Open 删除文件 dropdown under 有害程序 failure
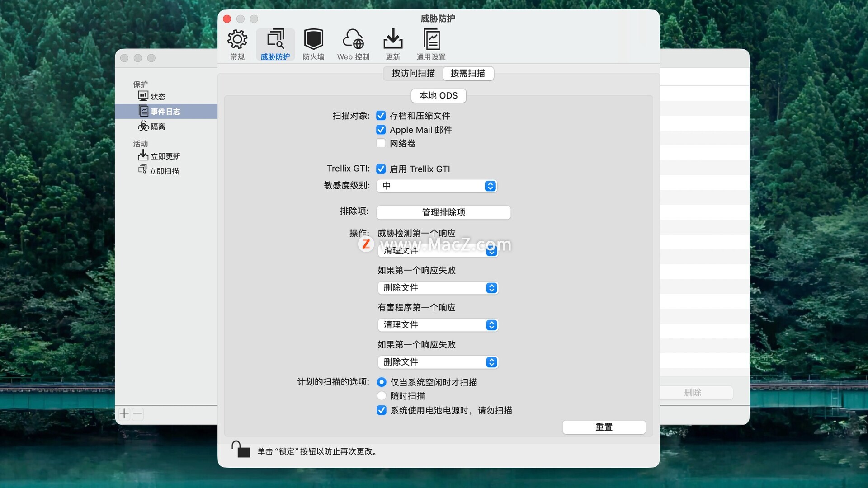The width and height of the screenshot is (868, 488). point(438,362)
